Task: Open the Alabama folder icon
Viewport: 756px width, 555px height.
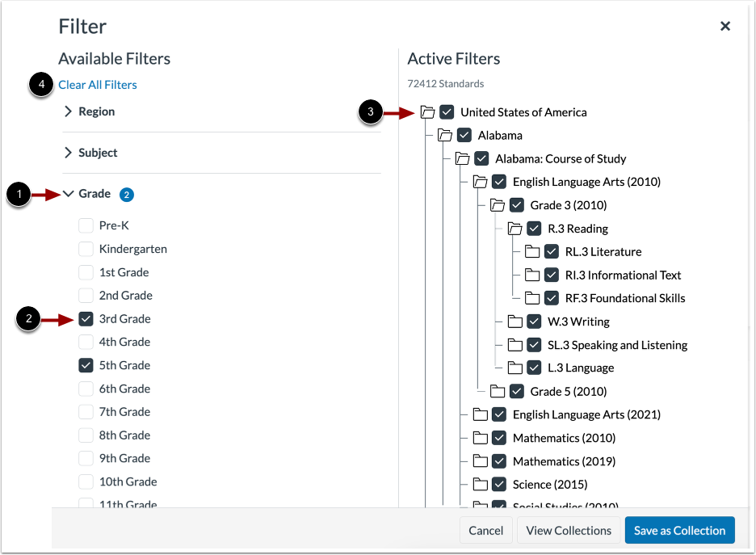Action: pyautogui.click(x=447, y=135)
